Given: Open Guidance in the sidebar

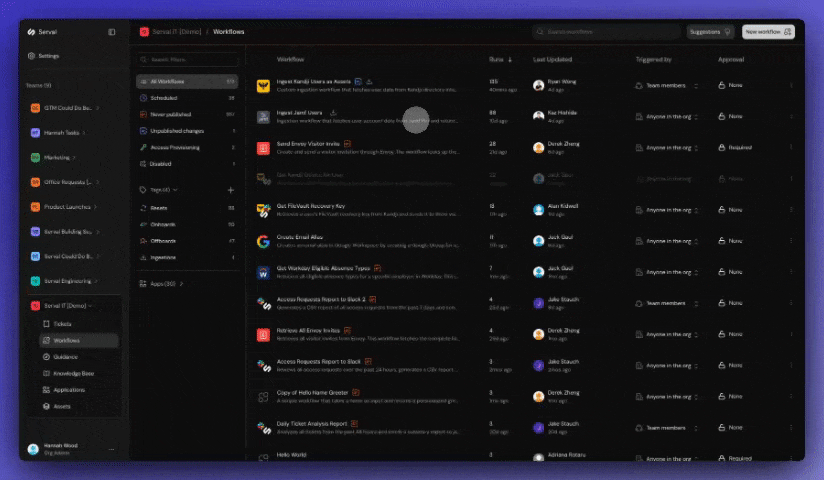Looking at the screenshot, I should (x=79, y=356).
